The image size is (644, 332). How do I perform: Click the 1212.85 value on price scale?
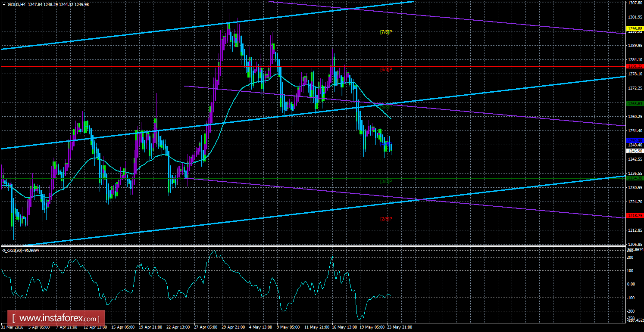(635, 230)
